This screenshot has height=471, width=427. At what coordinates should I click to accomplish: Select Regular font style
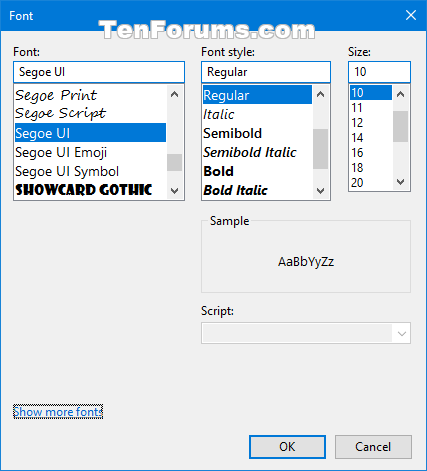point(257,95)
